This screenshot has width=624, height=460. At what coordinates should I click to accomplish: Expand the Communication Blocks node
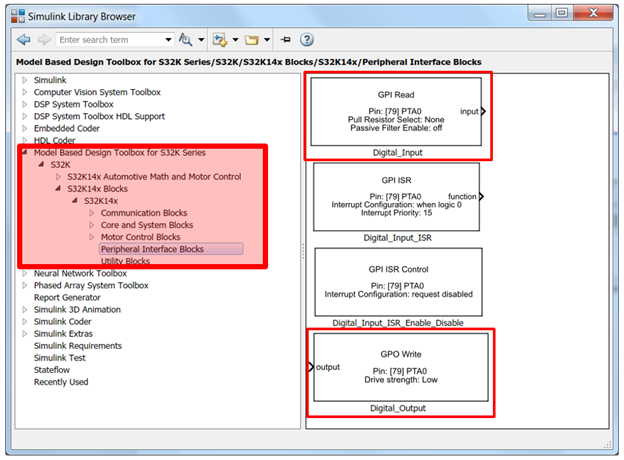point(92,213)
